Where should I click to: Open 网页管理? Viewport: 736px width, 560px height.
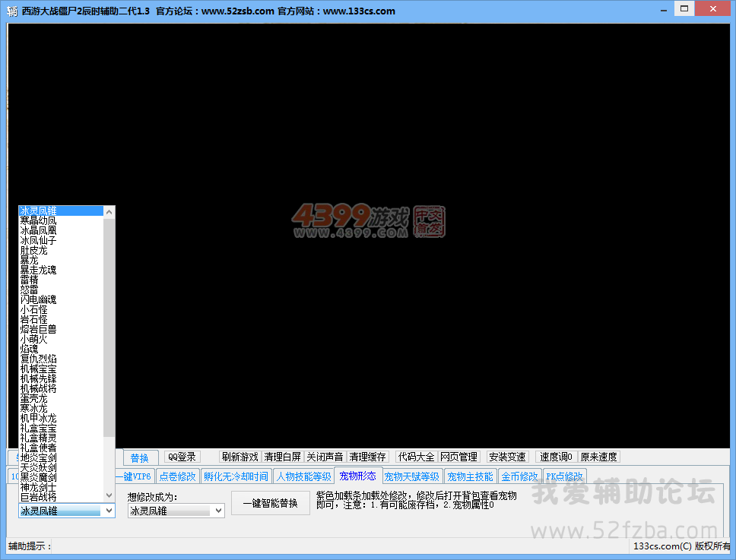click(x=458, y=457)
